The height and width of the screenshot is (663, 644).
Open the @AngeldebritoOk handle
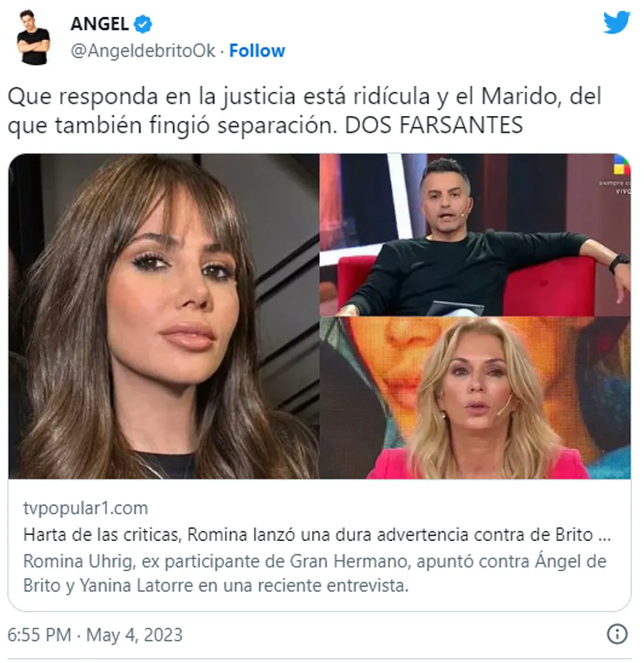click(x=143, y=51)
